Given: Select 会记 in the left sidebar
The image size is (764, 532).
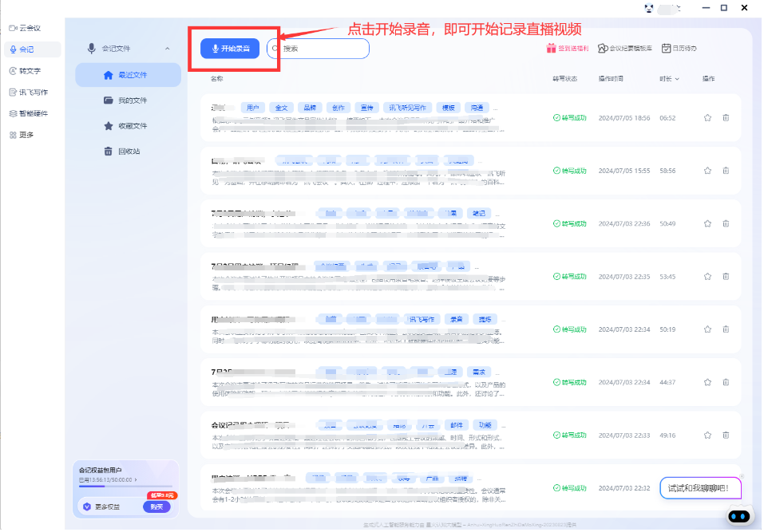Looking at the screenshot, I should click(32, 49).
